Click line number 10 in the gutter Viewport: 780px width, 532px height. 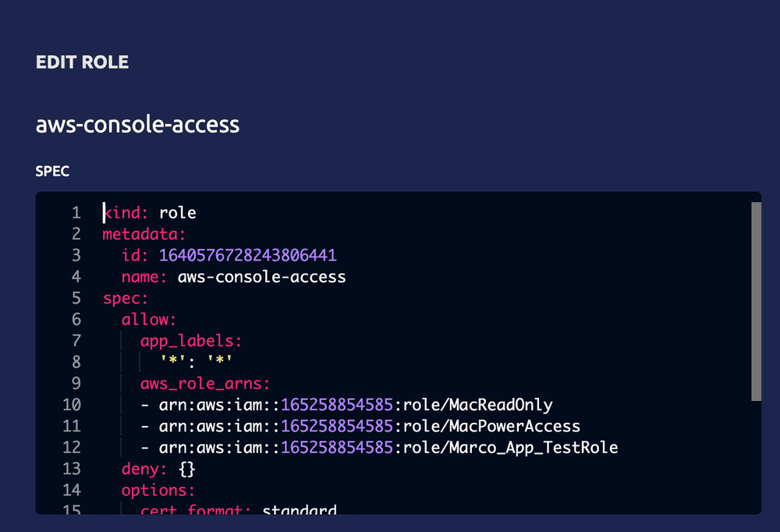[71, 404]
